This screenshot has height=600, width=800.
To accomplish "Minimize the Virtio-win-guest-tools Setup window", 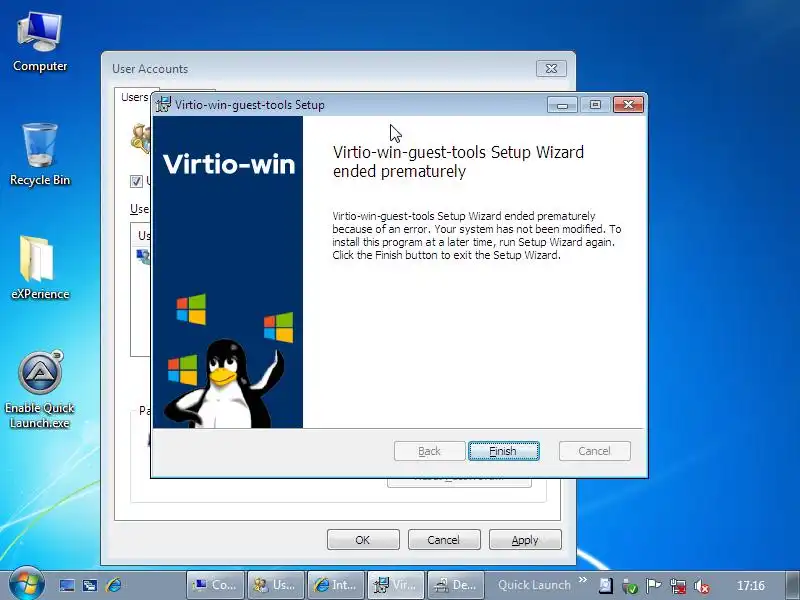I will 562,105.
